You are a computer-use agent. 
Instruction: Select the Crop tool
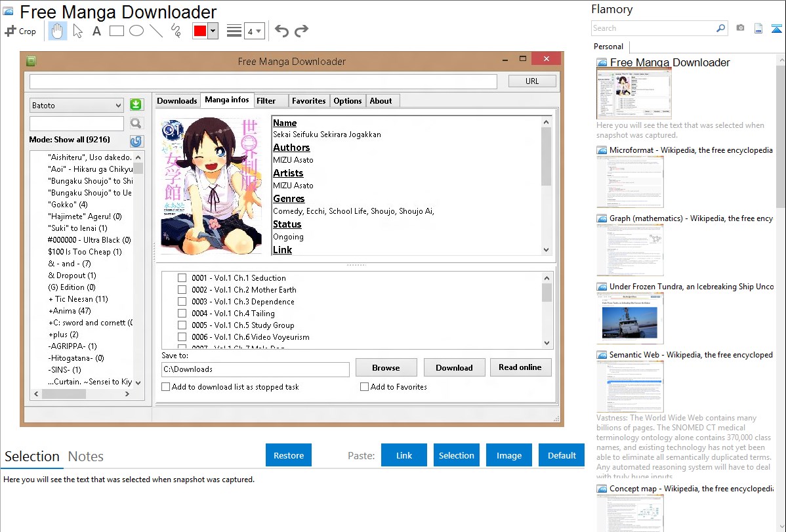(20, 31)
